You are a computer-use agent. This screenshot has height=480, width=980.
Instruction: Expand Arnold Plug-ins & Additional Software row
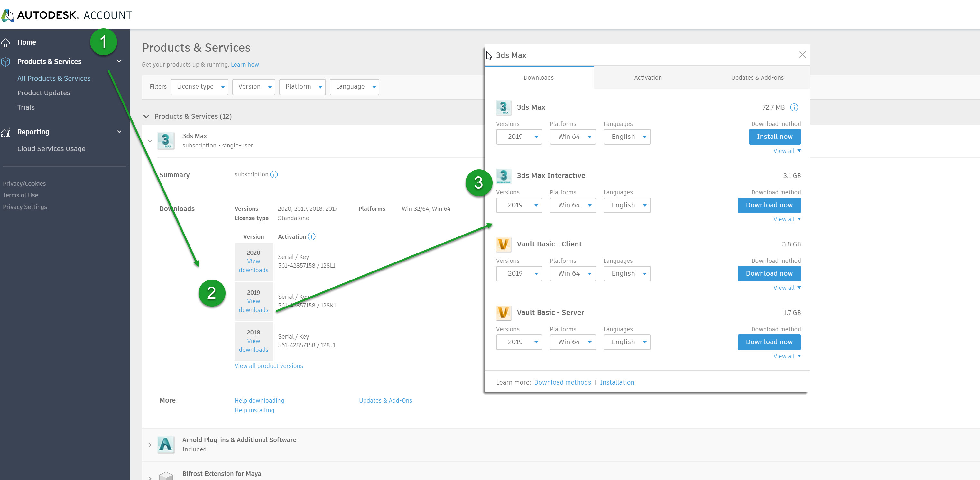(150, 445)
